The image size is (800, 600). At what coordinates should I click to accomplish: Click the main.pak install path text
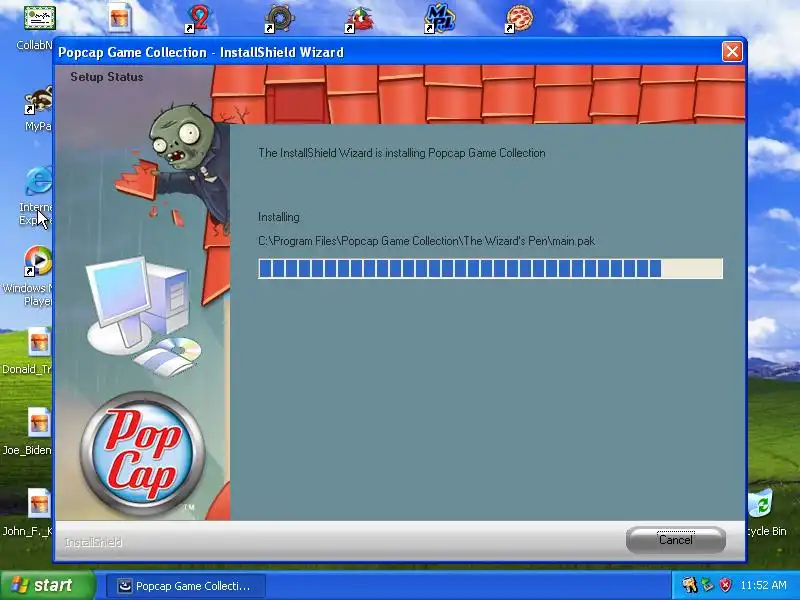coord(427,241)
